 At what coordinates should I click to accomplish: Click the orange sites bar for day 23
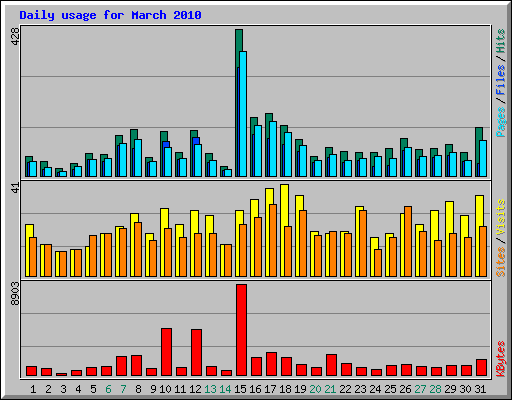[x=363, y=243]
